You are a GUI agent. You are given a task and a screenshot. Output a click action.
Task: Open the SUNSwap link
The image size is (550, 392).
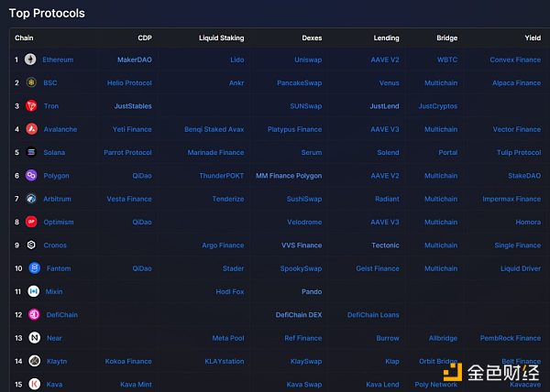point(306,106)
